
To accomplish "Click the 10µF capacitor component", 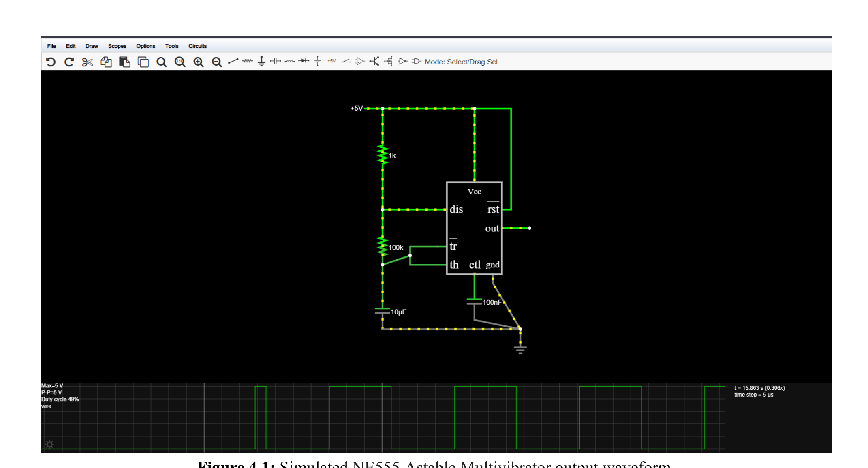I will [x=383, y=311].
